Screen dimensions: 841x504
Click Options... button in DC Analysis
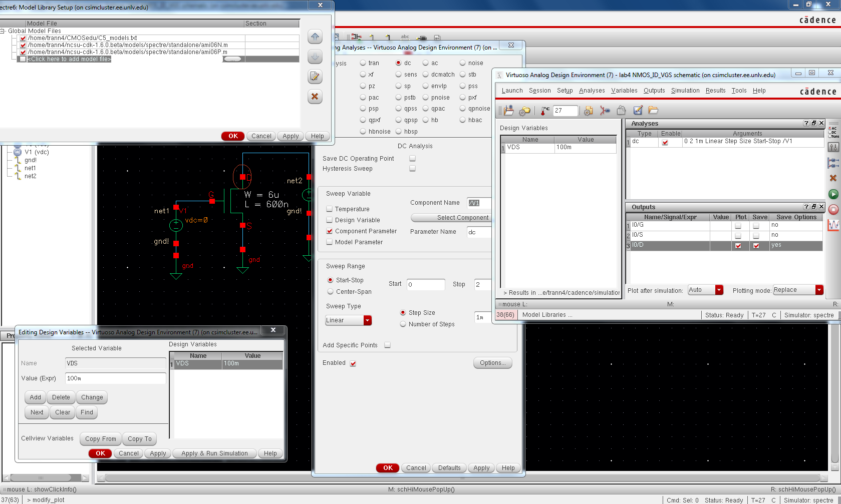point(493,363)
